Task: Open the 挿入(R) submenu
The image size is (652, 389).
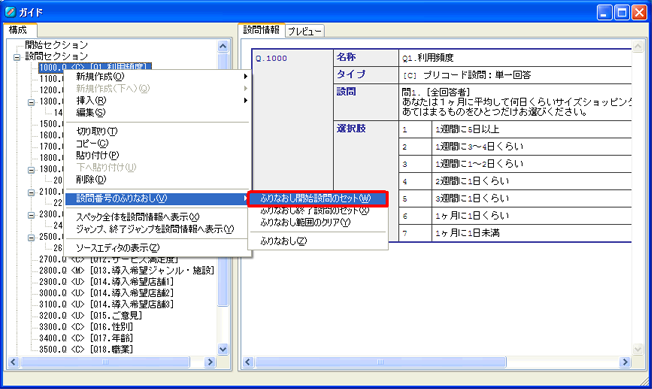Action: (x=158, y=101)
